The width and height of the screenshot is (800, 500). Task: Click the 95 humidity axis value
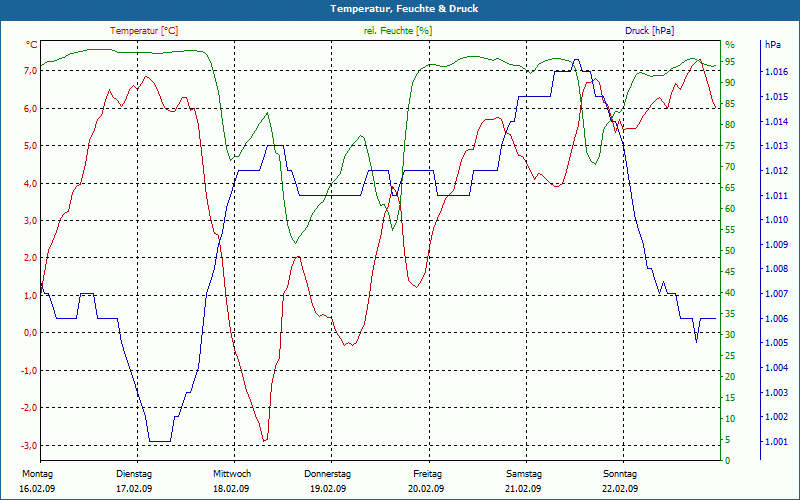point(730,62)
